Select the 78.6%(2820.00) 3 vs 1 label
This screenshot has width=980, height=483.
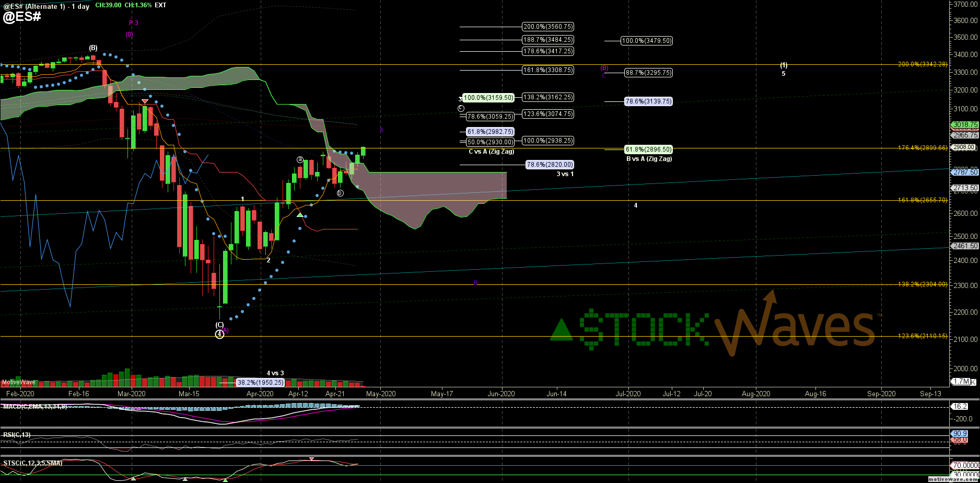(x=550, y=165)
